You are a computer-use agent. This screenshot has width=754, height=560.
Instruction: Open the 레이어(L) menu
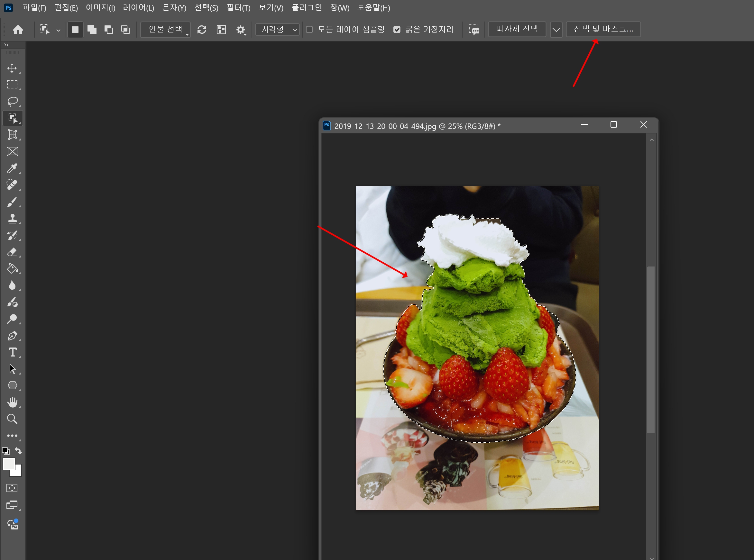pos(138,7)
